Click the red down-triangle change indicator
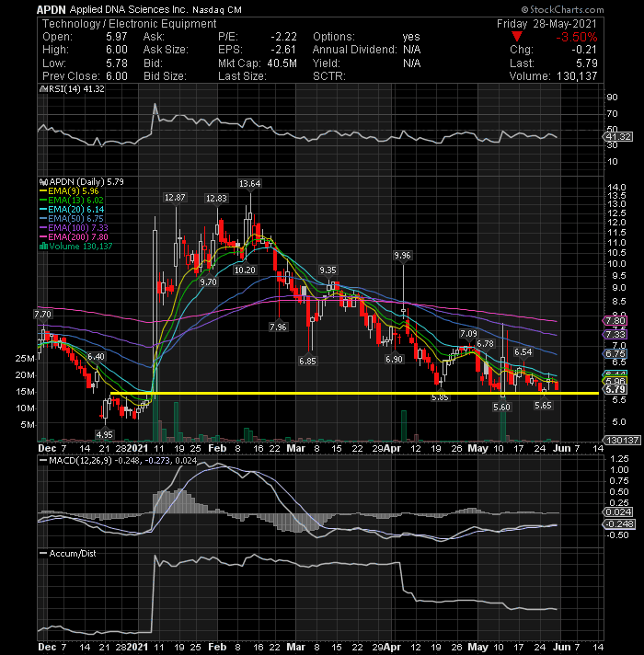 517,37
